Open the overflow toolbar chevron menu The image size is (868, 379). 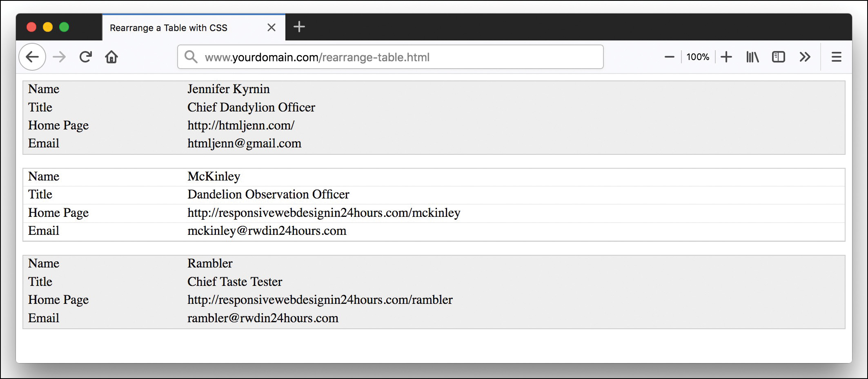tap(805, 57)
